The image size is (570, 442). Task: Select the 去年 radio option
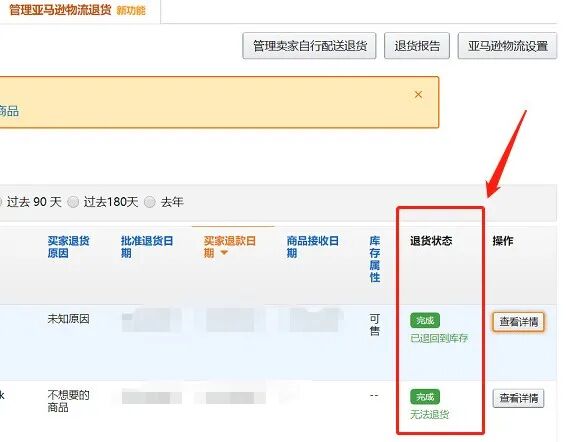pos(150,202)
